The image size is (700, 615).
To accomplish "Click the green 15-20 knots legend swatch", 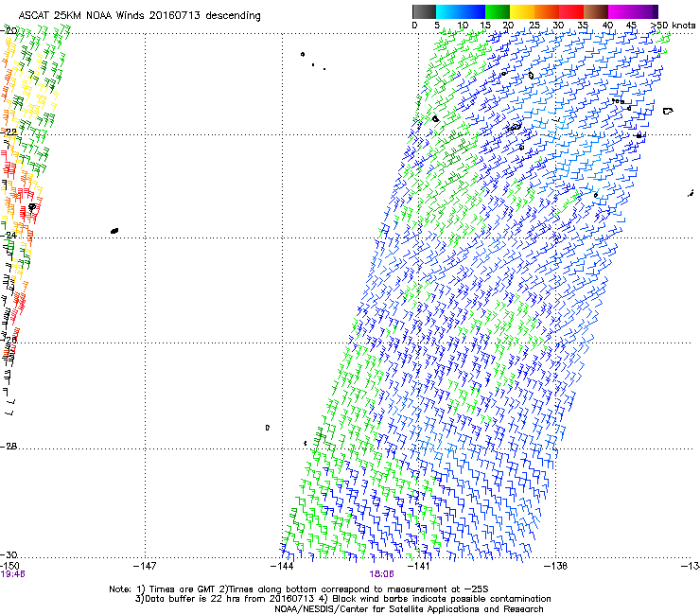I will click(498, 11).
